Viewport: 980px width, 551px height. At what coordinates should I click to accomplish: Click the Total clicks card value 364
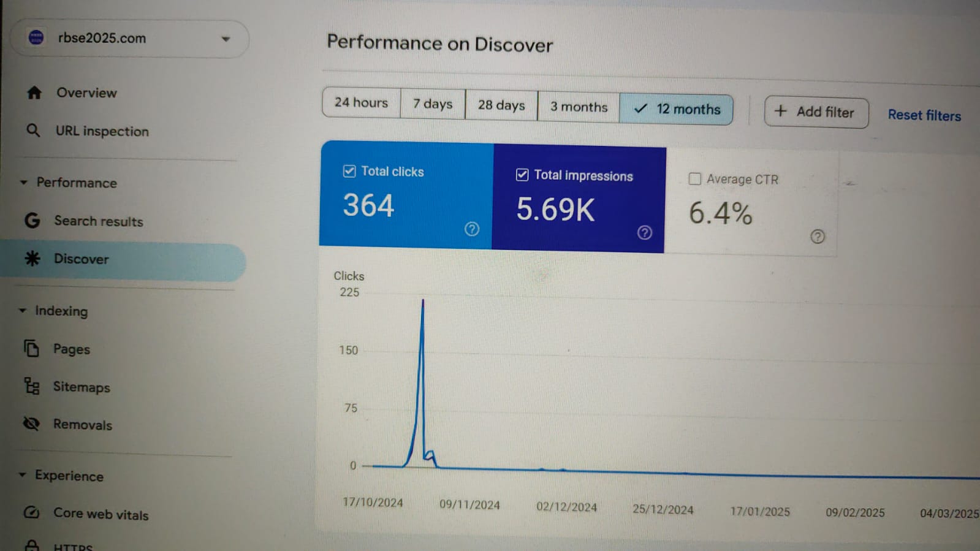[x=368, y=205]
